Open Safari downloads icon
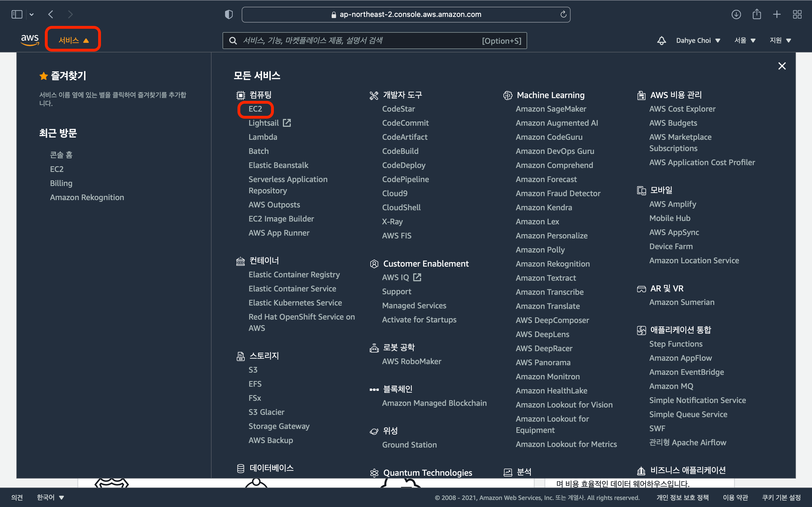Viewport: 812px width, 507px height. [736, 14]
